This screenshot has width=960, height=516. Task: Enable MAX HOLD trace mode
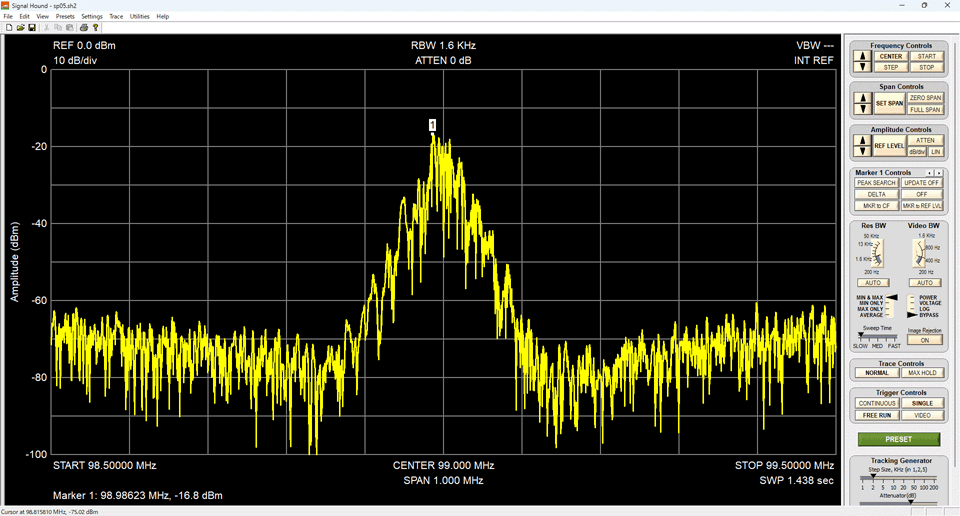[x=925, y=373]
